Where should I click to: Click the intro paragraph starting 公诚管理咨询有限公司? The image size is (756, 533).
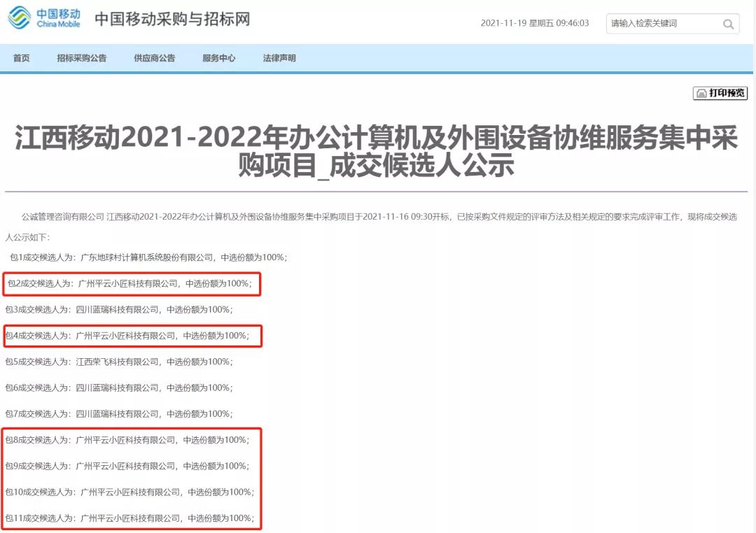point(379,217)
